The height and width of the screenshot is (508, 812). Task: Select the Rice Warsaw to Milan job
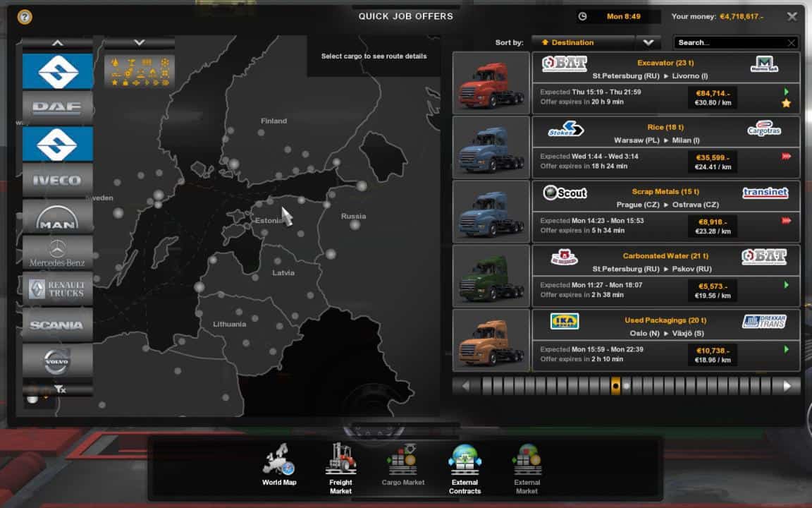[x=665, y=147]
